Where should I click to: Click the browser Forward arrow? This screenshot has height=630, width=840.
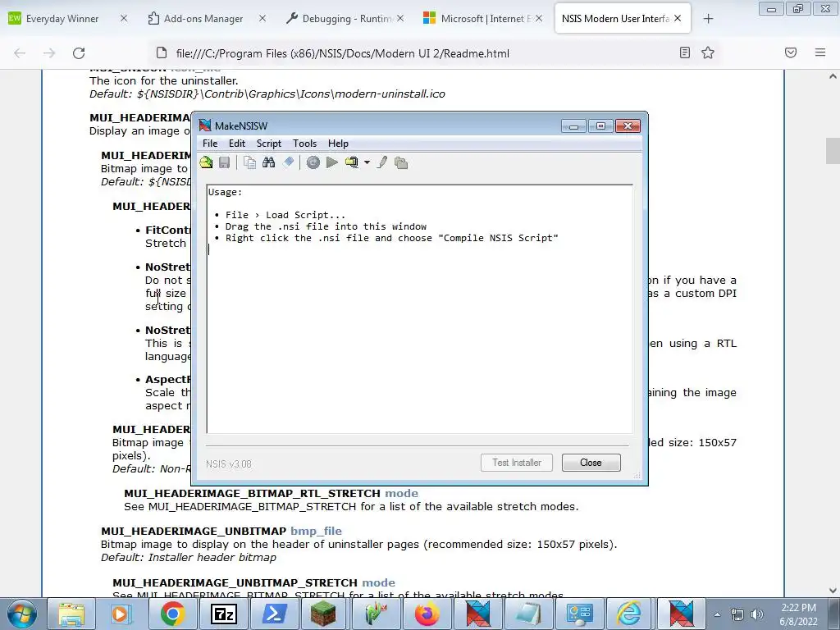coord(49,53)
